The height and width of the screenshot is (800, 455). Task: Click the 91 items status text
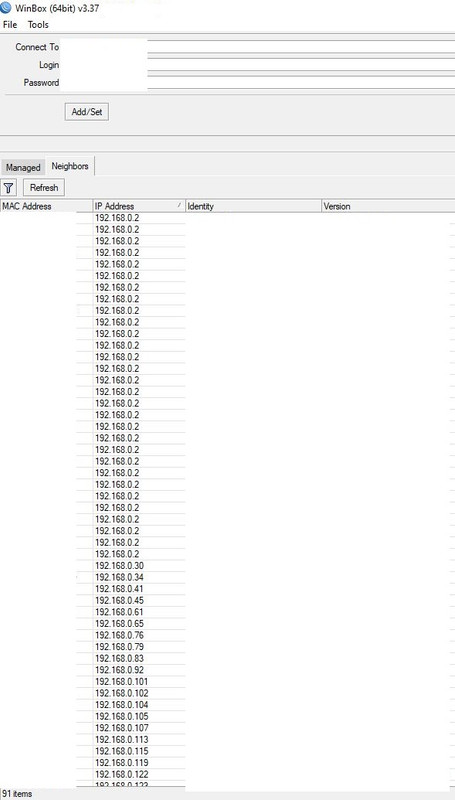click(17, 794)
